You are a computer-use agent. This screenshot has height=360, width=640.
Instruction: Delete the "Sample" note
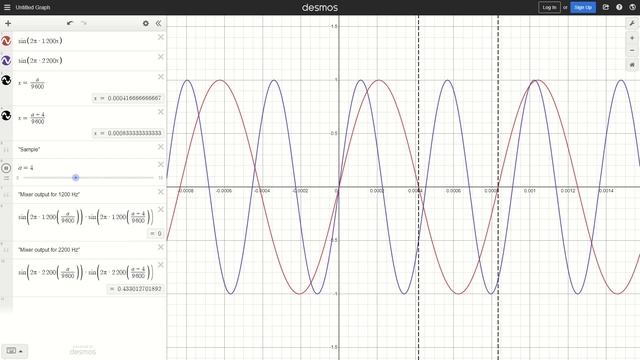point(161,147)
